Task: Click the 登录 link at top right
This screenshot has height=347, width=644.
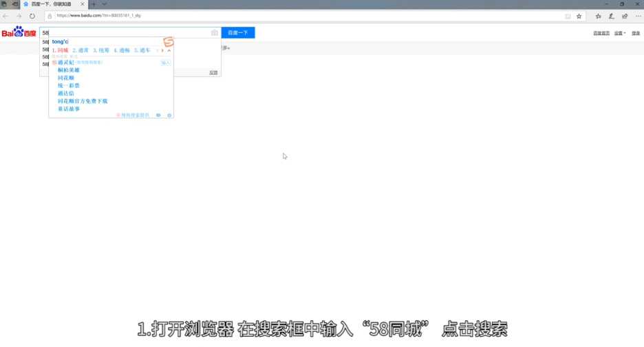Action: (636, 33)
